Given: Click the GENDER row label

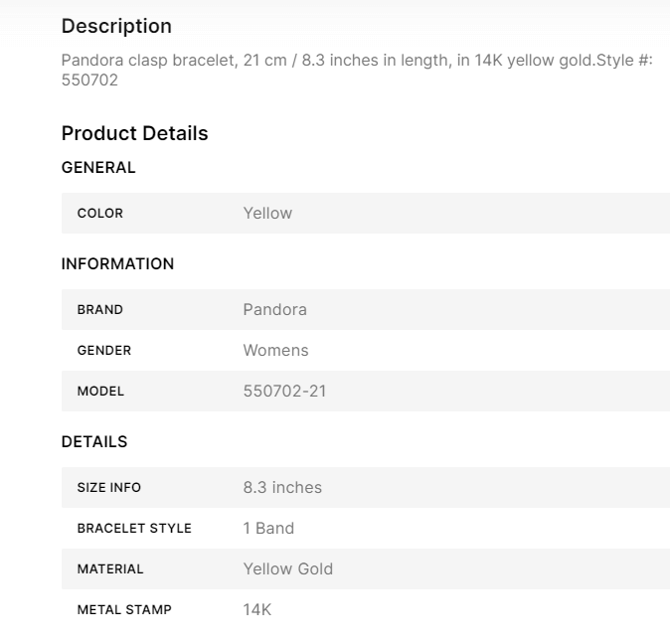Looking at the screenshot, I should coord(104,351).
